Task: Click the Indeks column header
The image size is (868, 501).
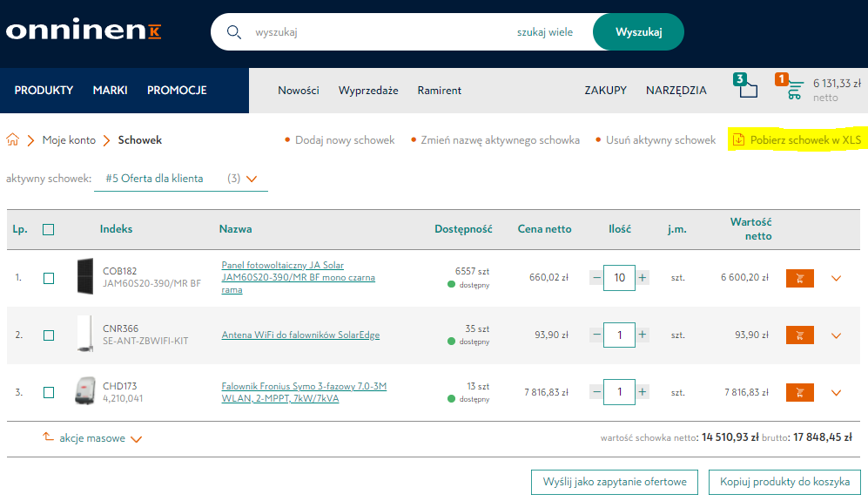Action: coord(117,229)
